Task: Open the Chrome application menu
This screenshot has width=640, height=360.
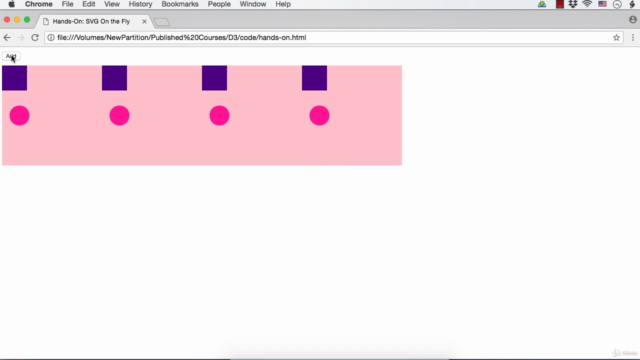Action: pos(39,4)
